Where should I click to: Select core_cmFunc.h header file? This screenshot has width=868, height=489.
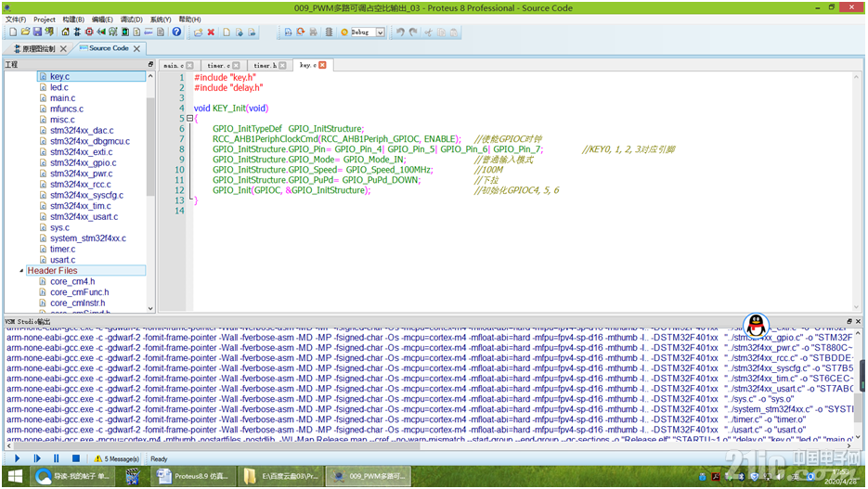[79, 292]
